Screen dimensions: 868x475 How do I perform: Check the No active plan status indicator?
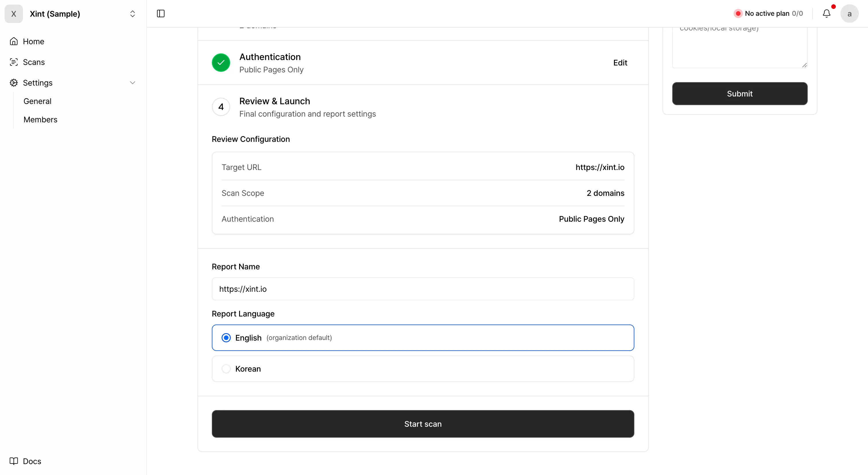[x=769, y=13]
